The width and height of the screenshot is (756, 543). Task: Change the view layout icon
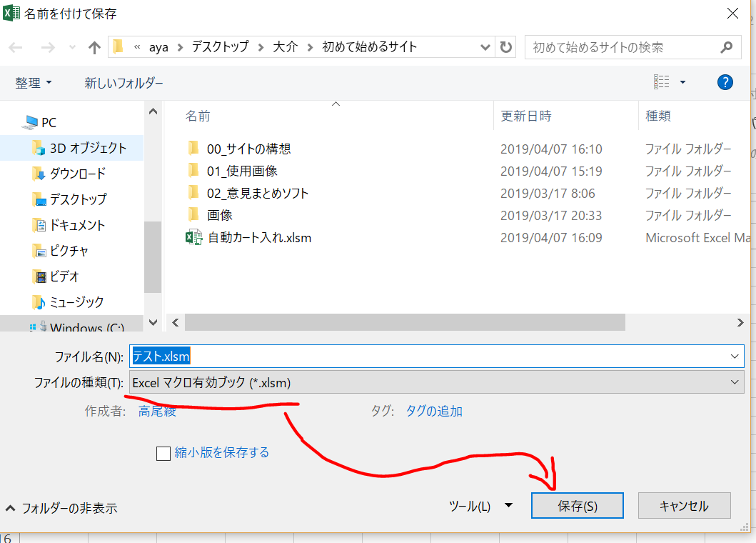(x=662, y=82)
